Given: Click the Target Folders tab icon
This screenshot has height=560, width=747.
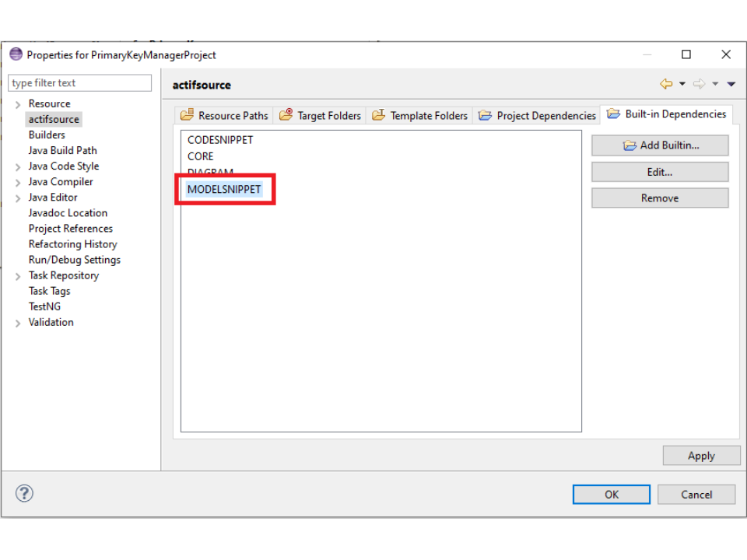Looking at the screenshot, I should point(286,115).
